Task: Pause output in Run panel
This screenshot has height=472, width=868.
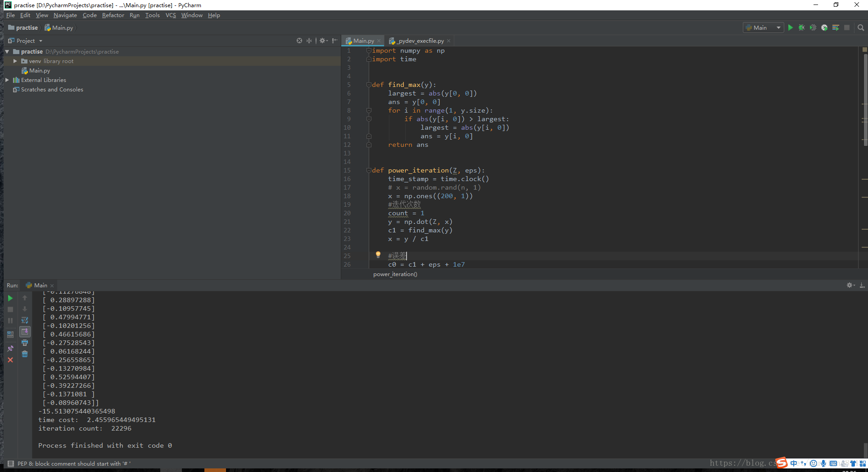Action: [x=10, y=321]
